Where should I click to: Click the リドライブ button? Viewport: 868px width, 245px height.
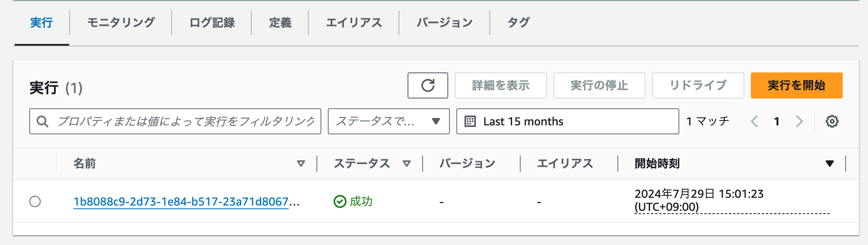[698, 85]
